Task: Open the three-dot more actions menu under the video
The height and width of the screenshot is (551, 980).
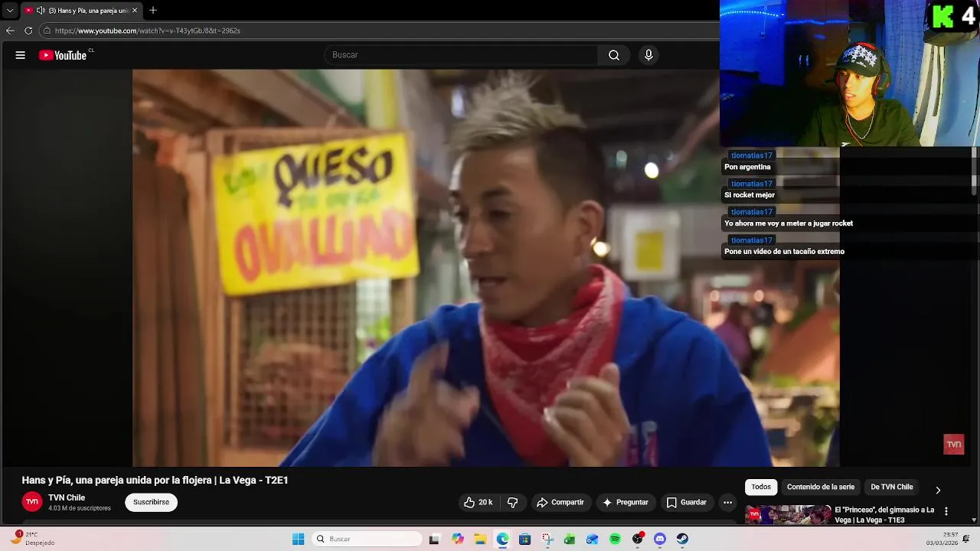Action: coord(727,502)
